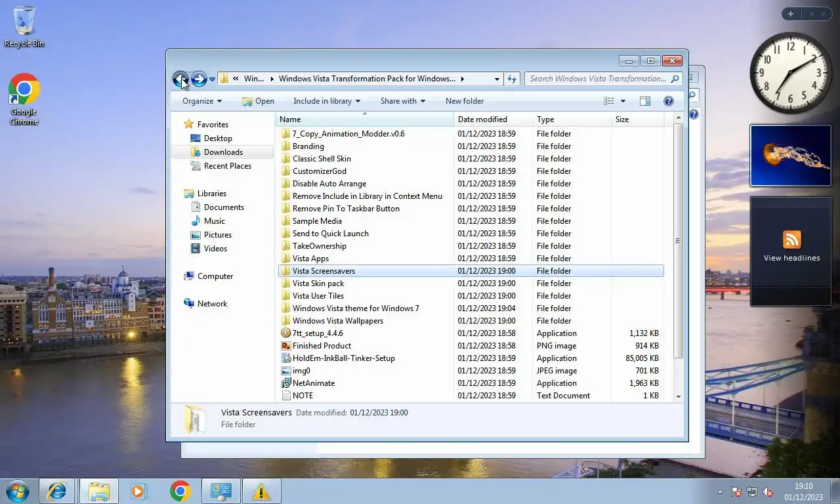
Task: Select 7tt_setup_4.4.6 application icon
Action: click(285, 333)
